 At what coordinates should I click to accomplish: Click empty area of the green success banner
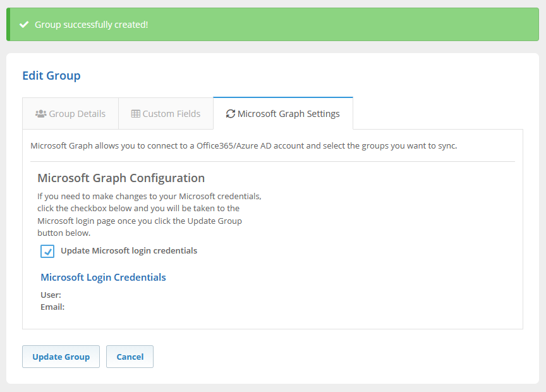tap(348, 25)
